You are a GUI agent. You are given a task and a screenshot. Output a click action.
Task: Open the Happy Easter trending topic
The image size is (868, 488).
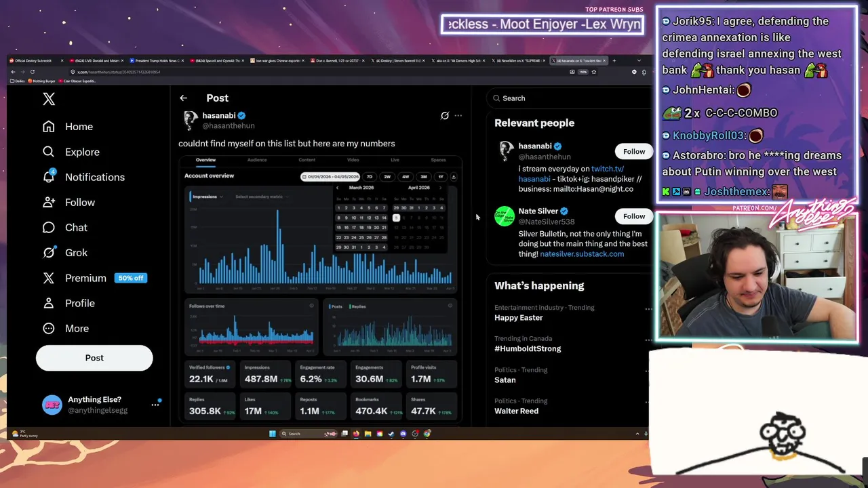519,317
